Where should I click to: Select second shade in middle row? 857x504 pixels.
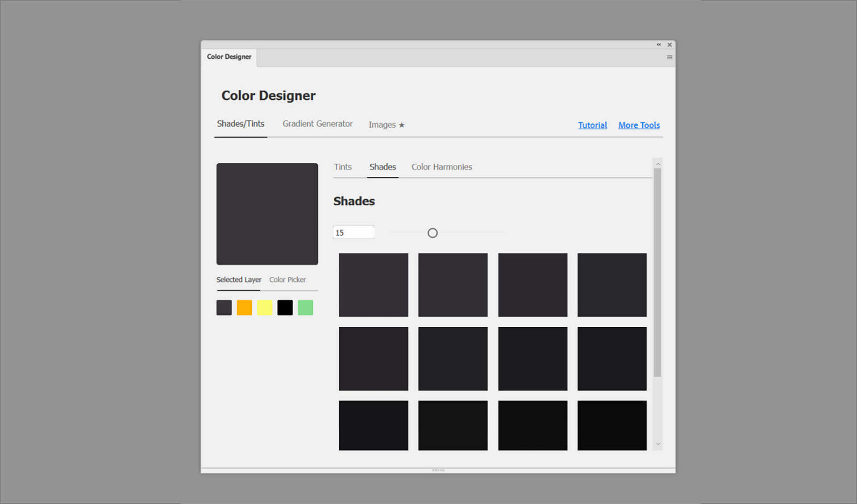coord(453,358)
